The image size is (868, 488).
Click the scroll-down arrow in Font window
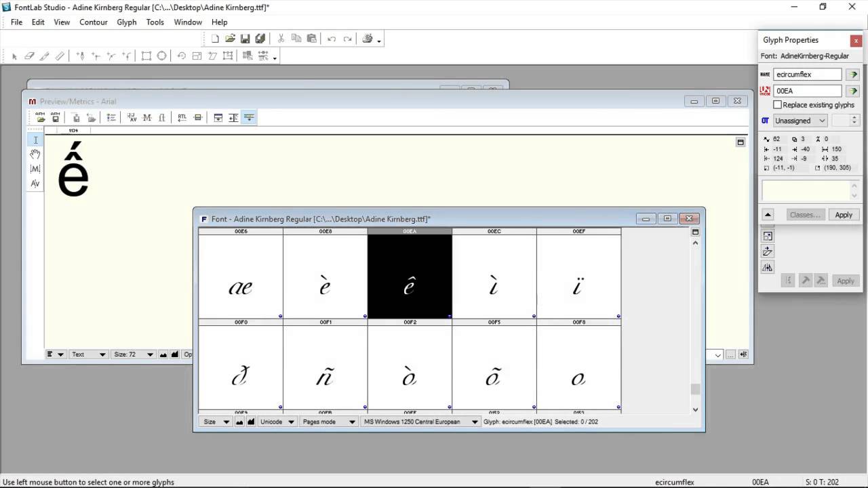pyautogui.click(x=695, y=409)
